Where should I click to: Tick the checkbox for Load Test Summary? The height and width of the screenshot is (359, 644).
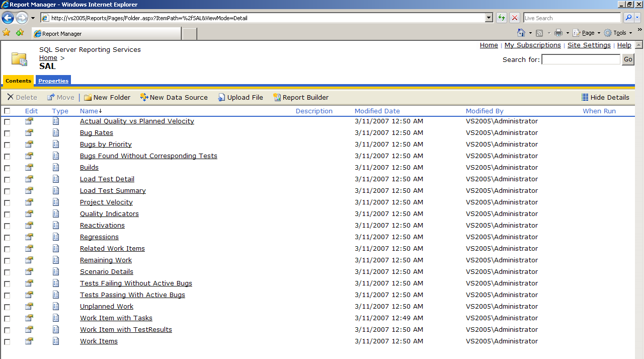pos(7,191)
